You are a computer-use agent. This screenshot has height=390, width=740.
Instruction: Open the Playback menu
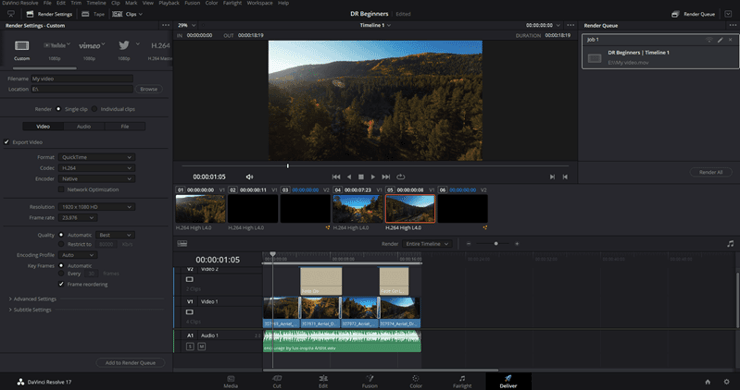168,3
